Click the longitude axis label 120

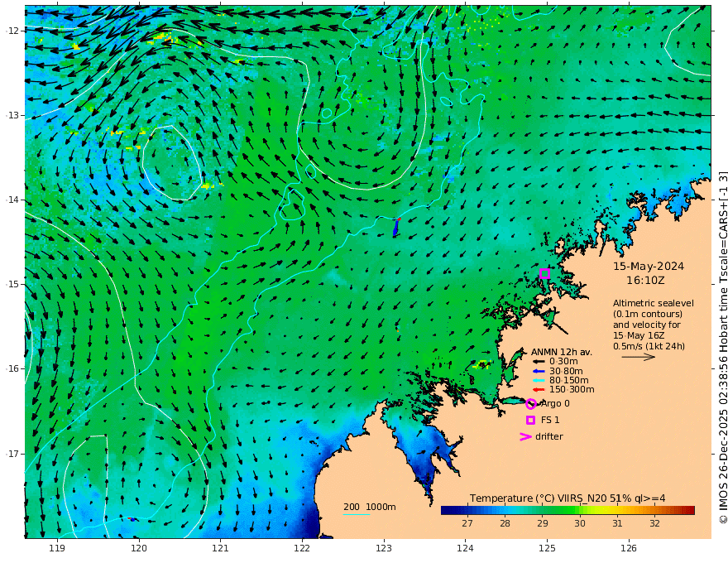tap(139, 549)
